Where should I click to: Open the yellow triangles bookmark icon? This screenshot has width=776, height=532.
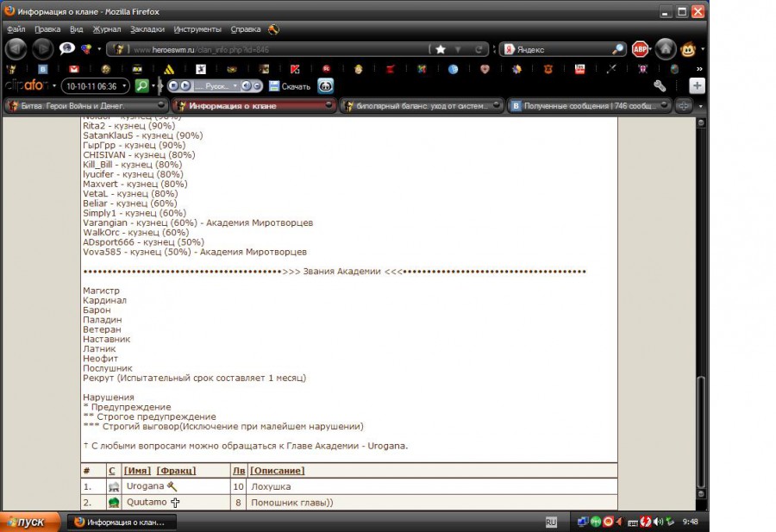pyautogui.click(x=169, y=69)
